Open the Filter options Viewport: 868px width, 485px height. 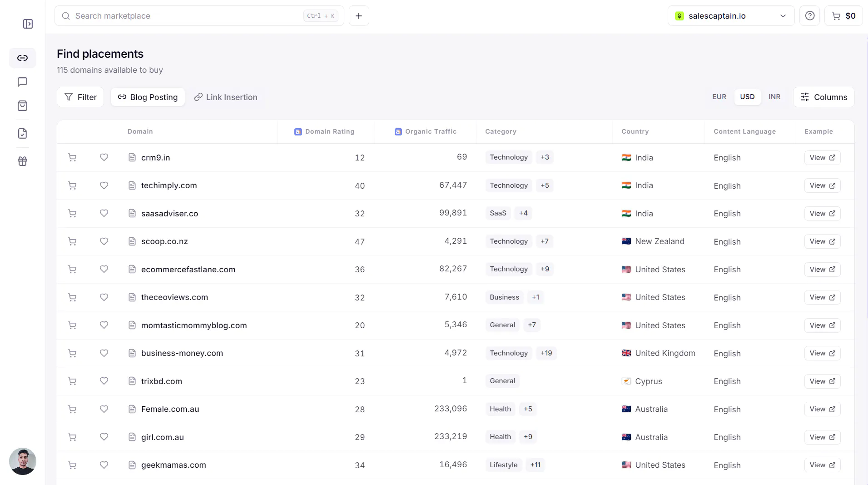point(80,97)
